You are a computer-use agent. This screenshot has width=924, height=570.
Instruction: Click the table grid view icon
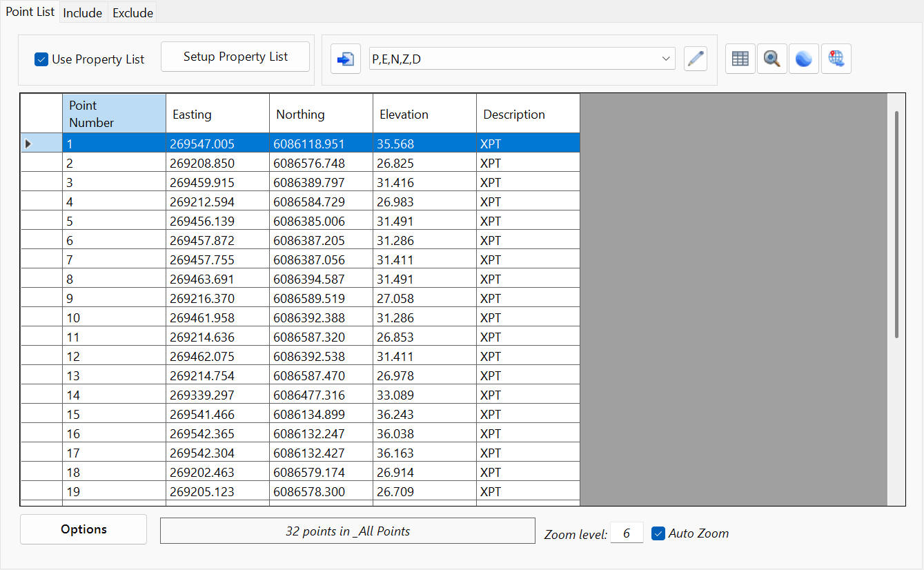[x=740, y=59]
